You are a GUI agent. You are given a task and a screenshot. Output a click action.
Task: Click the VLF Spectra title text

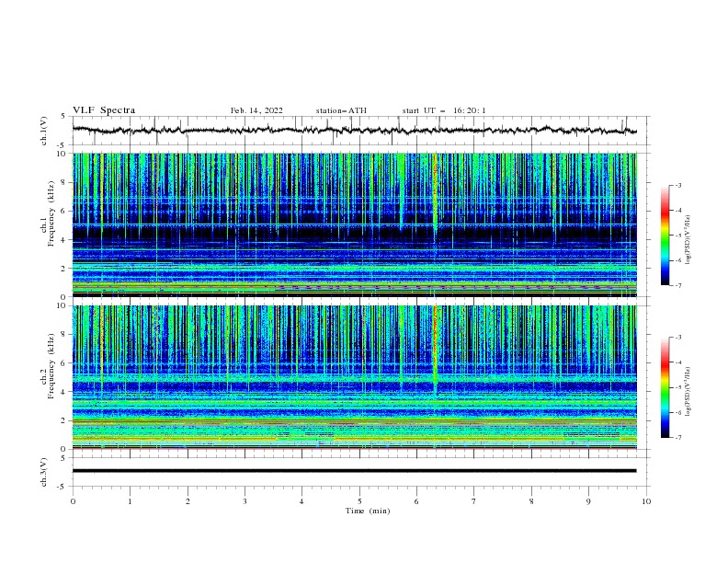point(104,110)
